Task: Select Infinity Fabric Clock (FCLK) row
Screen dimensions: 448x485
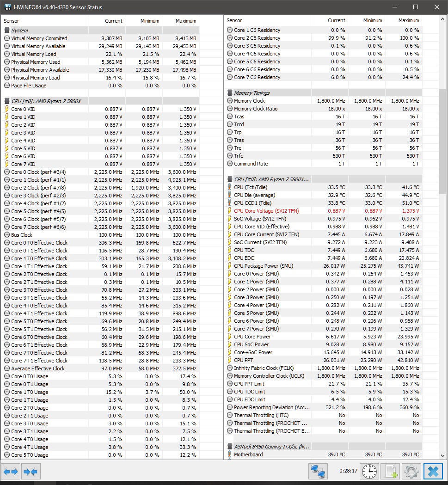Action: 323,368
